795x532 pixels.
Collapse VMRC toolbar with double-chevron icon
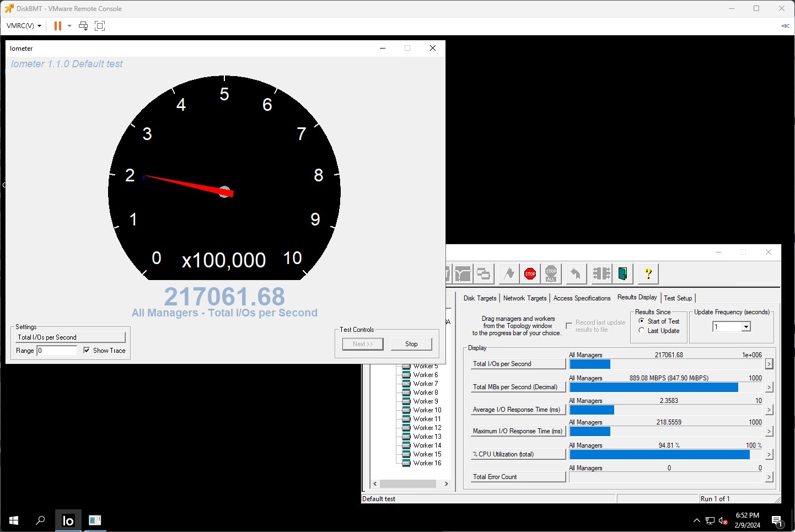tap(786, 26)
